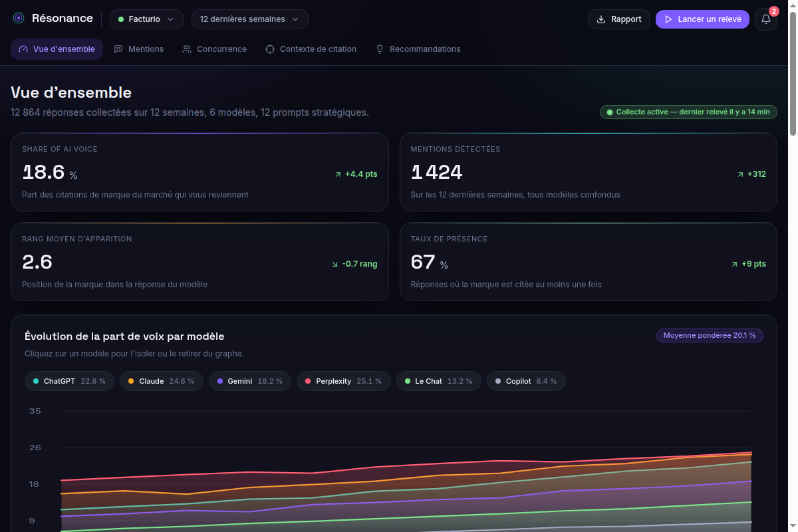Click the green status dot next to Facturio
This screenshot has height=532, width=798.
coord(121,19)
